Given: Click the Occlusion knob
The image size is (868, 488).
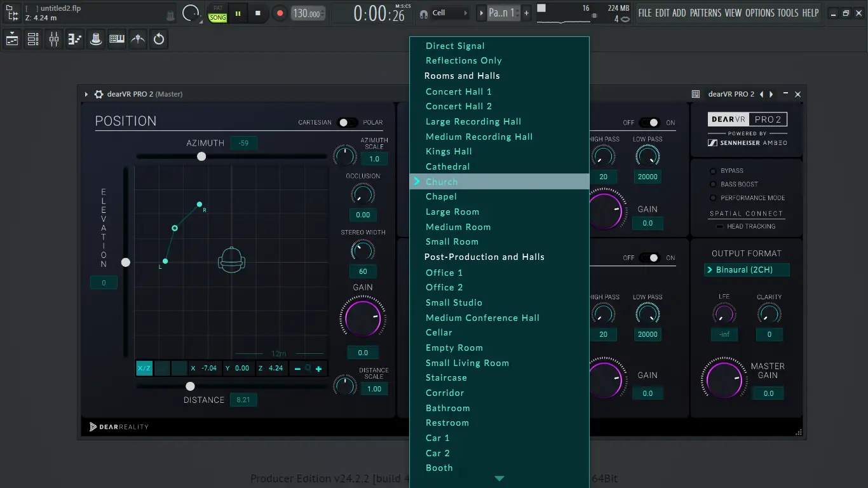Looking at the screenshot, I should (x=363, y=194).
